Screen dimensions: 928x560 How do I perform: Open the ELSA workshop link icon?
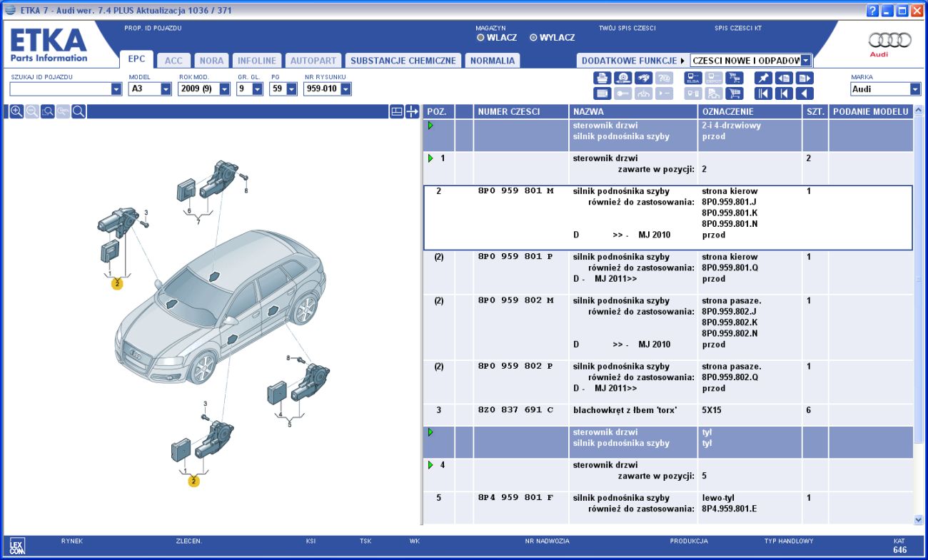(693, 78)
